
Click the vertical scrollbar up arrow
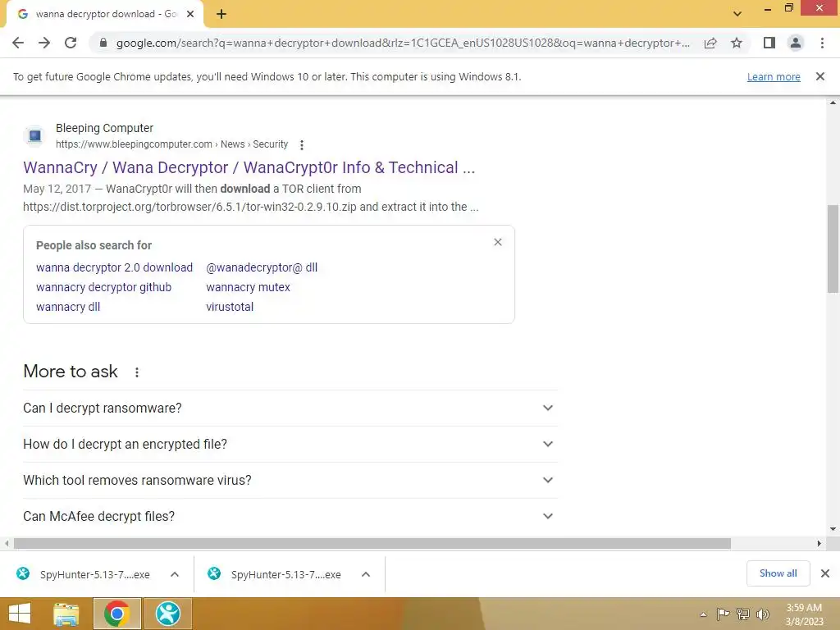[x=833, y=103]
